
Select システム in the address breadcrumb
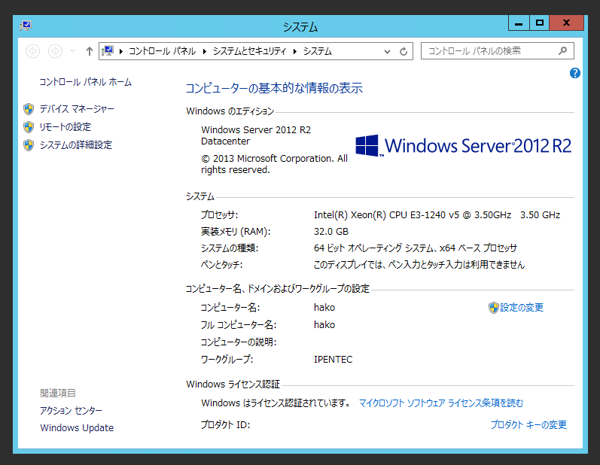tap(317, 51)
